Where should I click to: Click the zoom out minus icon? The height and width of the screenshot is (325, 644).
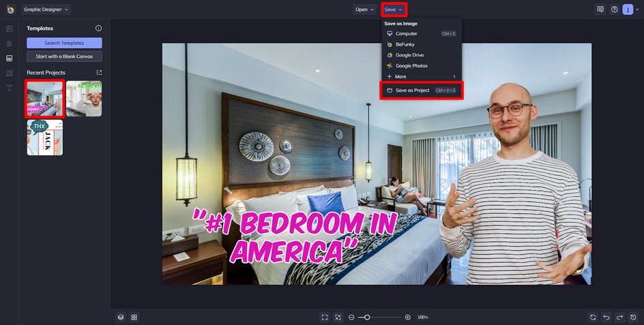click(x=351, y=318)
